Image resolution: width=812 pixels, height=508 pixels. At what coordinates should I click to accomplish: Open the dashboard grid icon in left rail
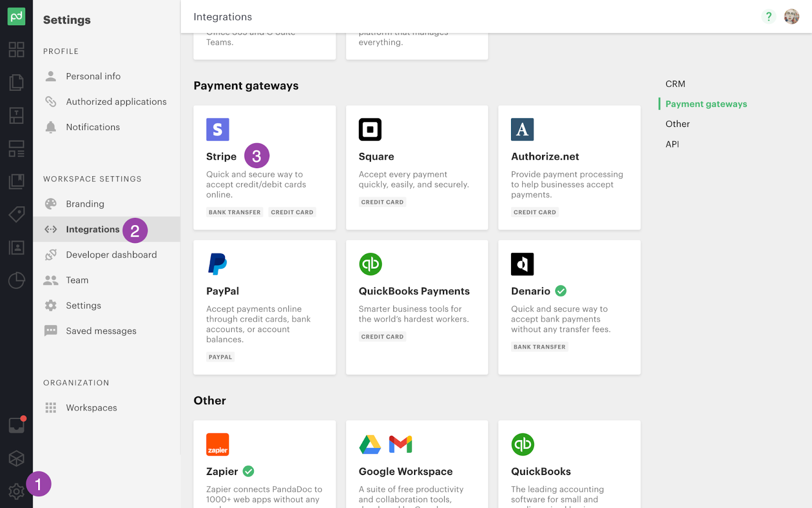pos(16,49)
